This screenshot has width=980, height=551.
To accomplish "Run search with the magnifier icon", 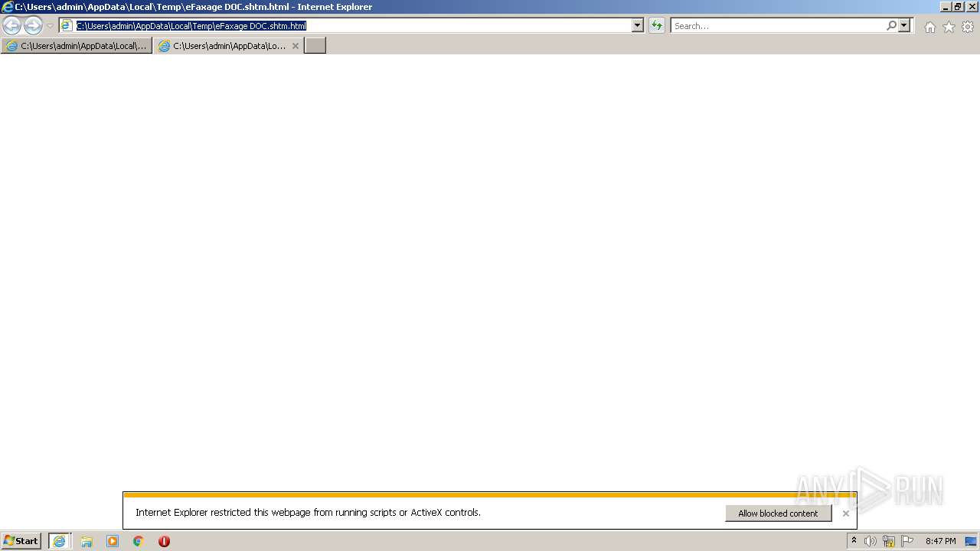I will [891, 26].
